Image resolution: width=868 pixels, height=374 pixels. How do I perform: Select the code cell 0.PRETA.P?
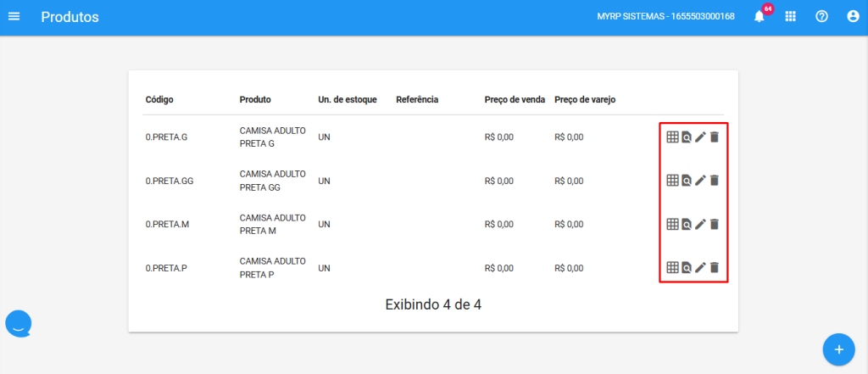(166, 268)
